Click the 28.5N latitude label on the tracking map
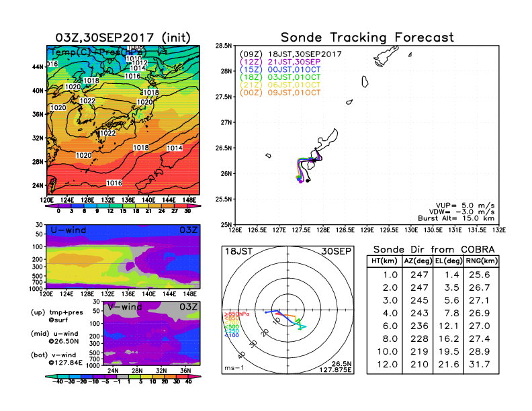 [224, 46]
